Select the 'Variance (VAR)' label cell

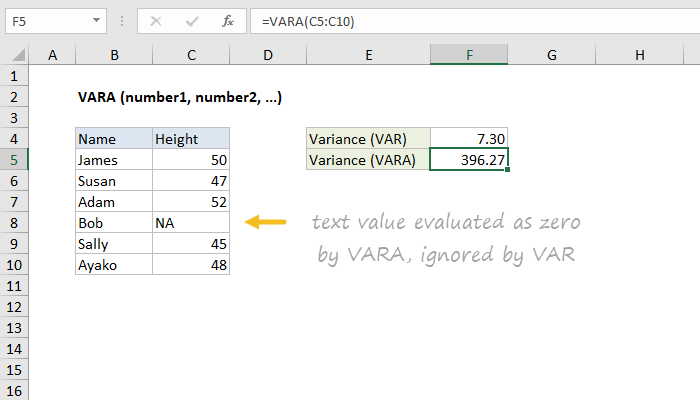click(368, 138)
